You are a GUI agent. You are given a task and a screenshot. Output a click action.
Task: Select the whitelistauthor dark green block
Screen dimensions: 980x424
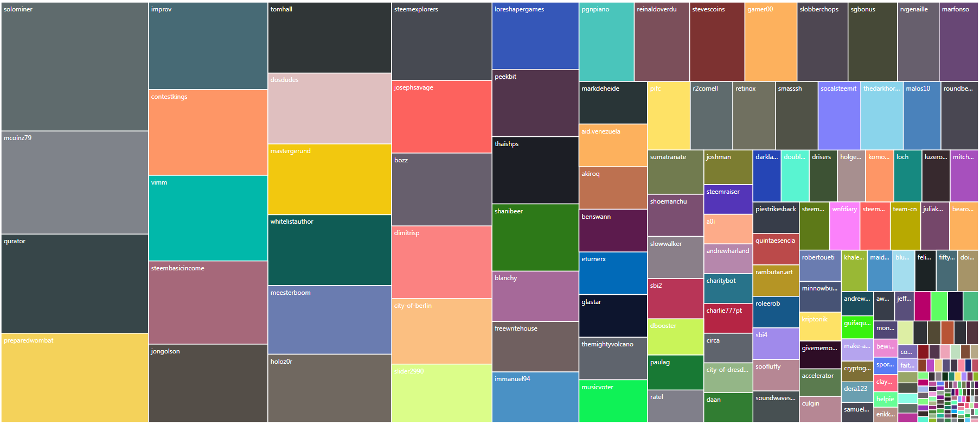330,250
